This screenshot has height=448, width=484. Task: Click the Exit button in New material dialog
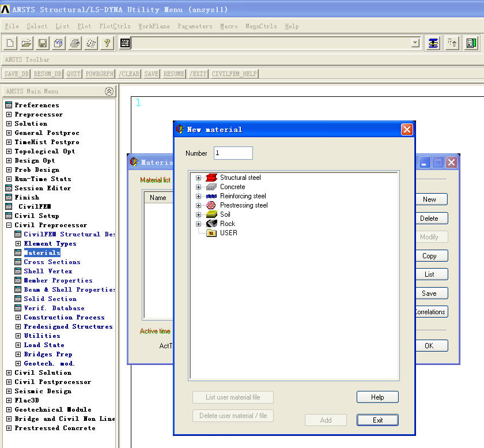click(377, 420)
